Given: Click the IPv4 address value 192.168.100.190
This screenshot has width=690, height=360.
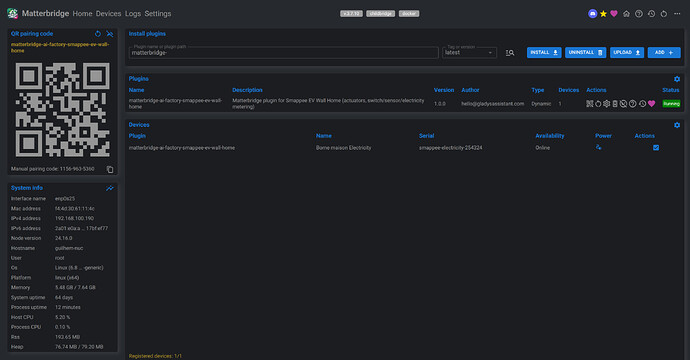Looking at the screenshot, I should pyautogui.click(x=74, y=218).
